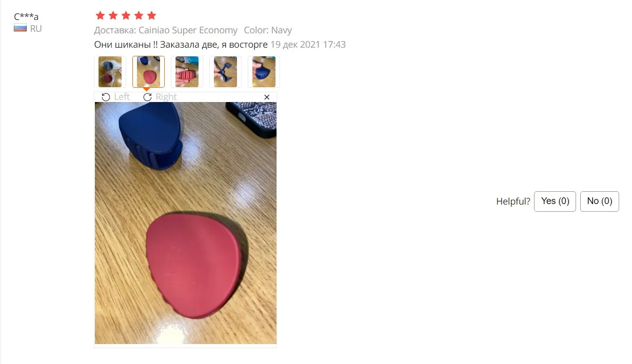The image size is (632, 364).
Task: Click the third red rating star
Action: 126,15
